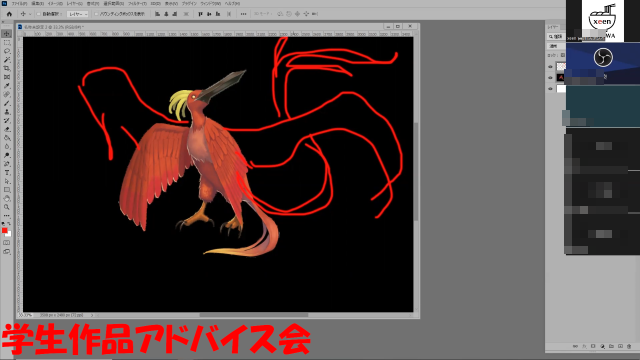Click align top edges icon
Image resolution: width=640 pixels, height=360 pixels.
click(200, 14)
